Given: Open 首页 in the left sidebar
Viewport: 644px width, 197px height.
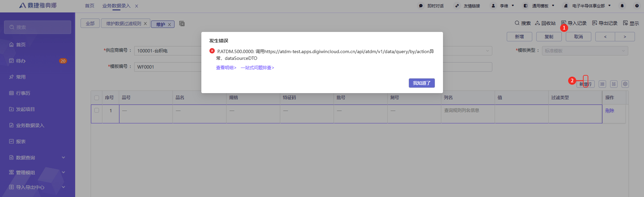Looking at the screenshot, I should tap(21, 45).
